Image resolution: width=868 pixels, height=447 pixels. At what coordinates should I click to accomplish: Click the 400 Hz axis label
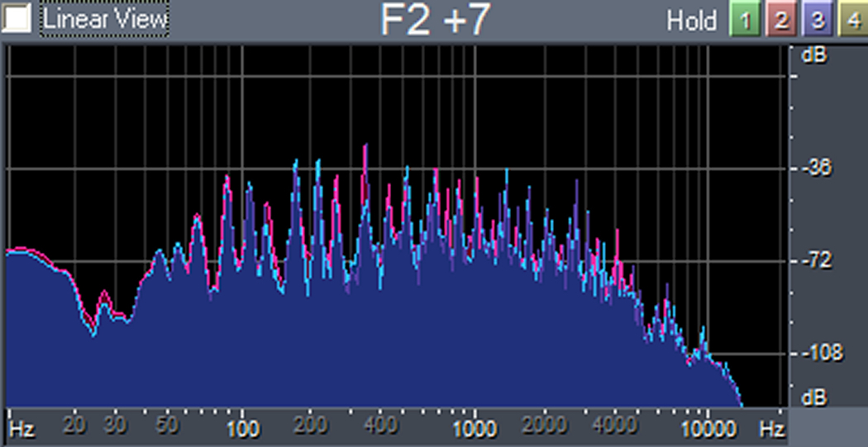379,426
